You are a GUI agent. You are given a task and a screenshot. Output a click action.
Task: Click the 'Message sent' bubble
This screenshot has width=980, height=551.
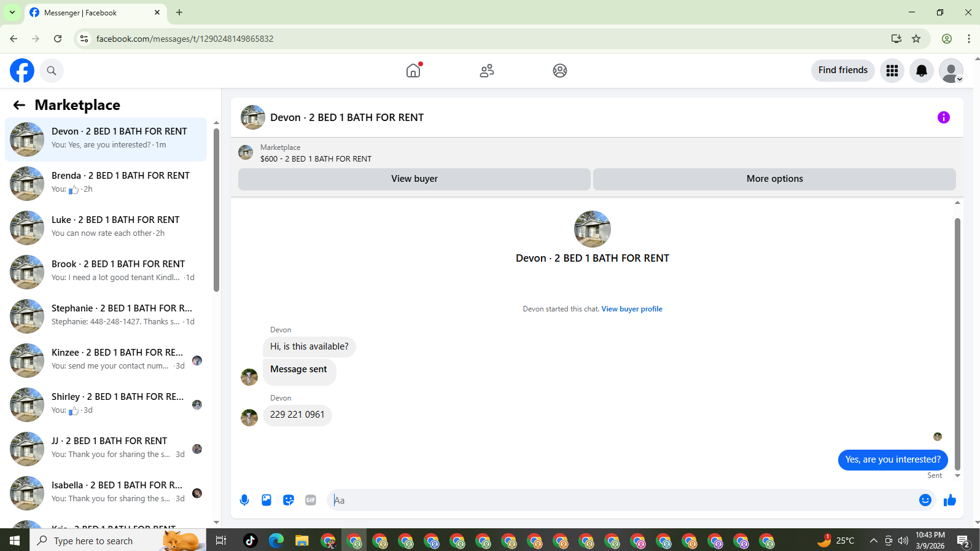click(299, 371)
